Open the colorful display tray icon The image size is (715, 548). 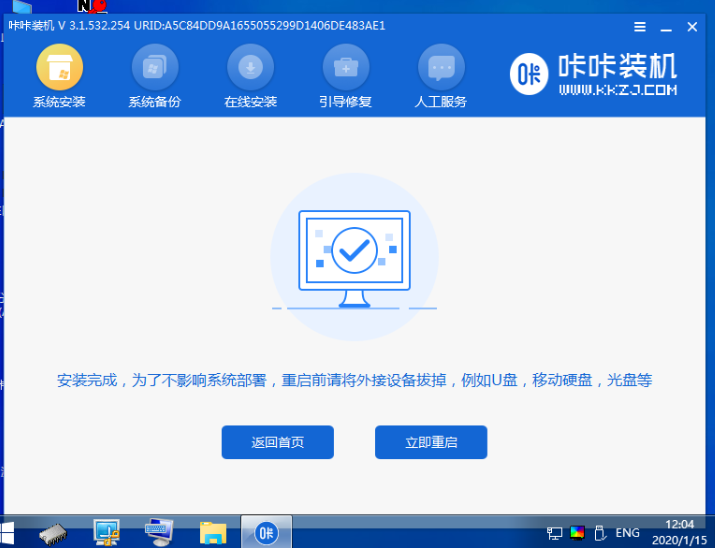tap(577, 533)
